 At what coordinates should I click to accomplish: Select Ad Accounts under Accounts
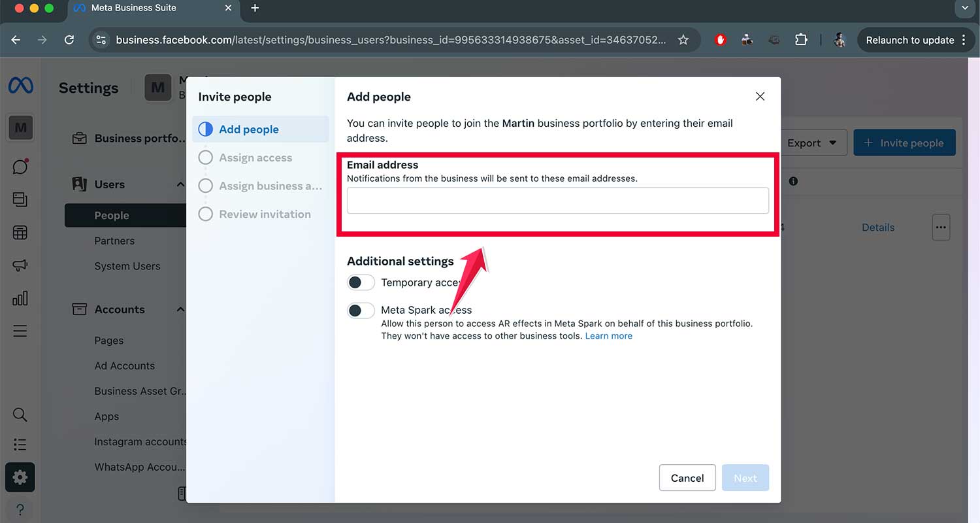coord(124,365)
